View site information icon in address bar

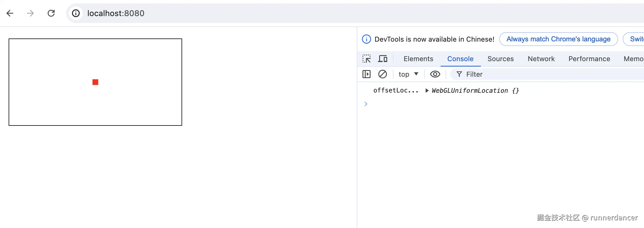click(x=76, y=13)
